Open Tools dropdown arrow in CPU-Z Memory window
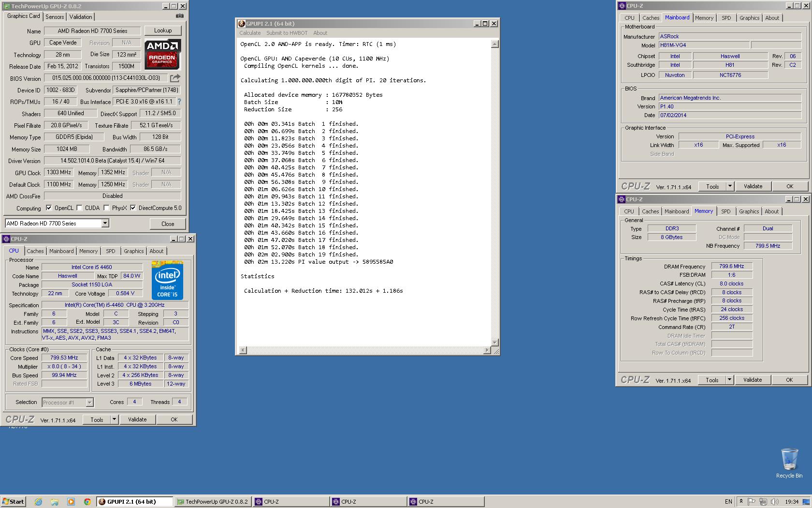 click(x=730, y=380)
